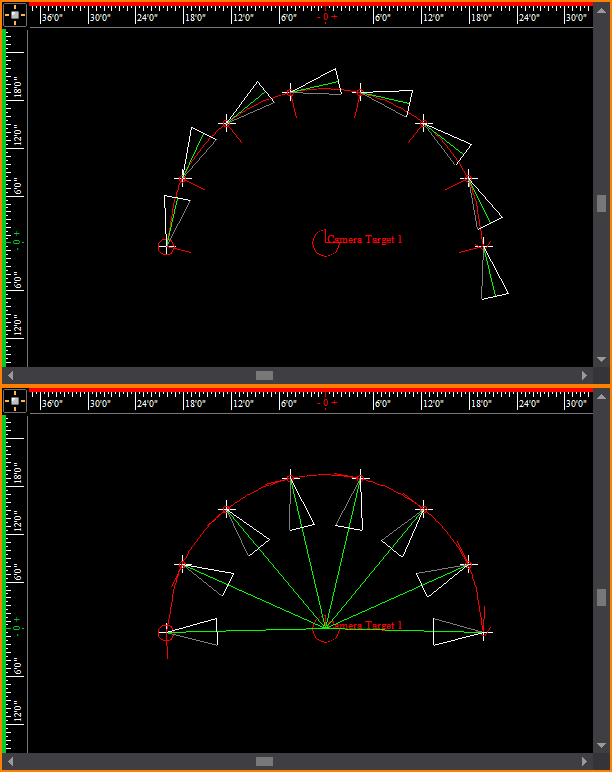Select the rightmost camera in the top viewport

click(x=484, y=245)
